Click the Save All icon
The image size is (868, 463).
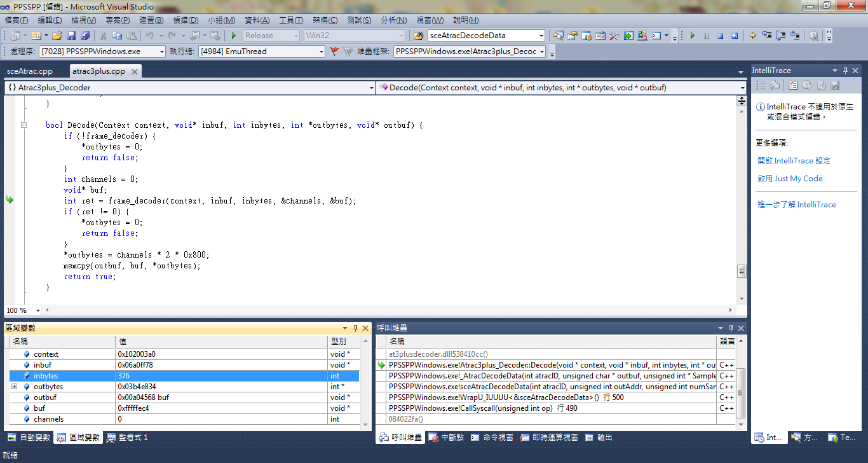pos(85,36)
